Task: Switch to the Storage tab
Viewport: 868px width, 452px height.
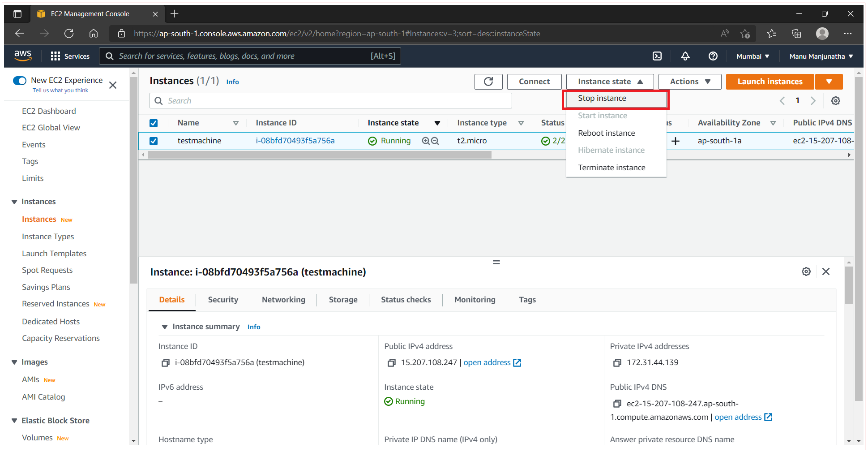Action: pos(343,300)
